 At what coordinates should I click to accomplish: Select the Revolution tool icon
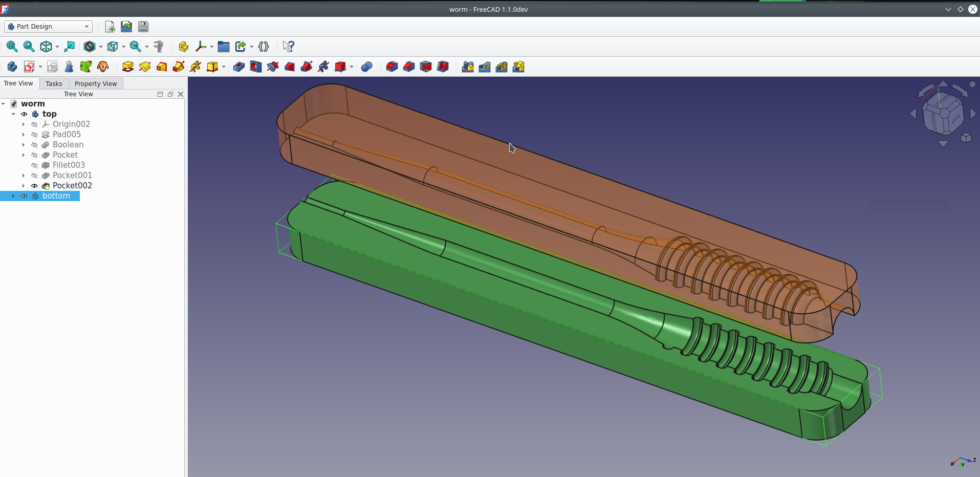[145, 67]
